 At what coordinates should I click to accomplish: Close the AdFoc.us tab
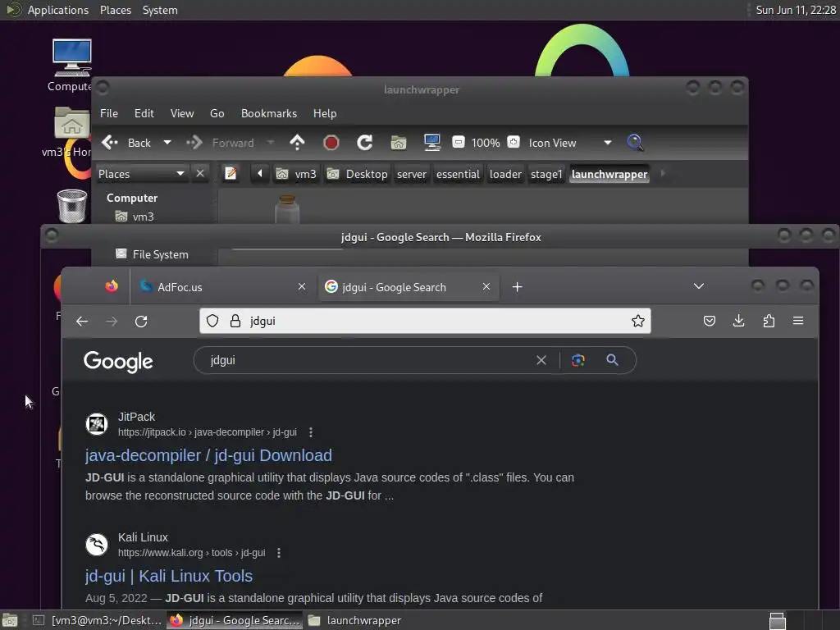[x=302, y=286]
